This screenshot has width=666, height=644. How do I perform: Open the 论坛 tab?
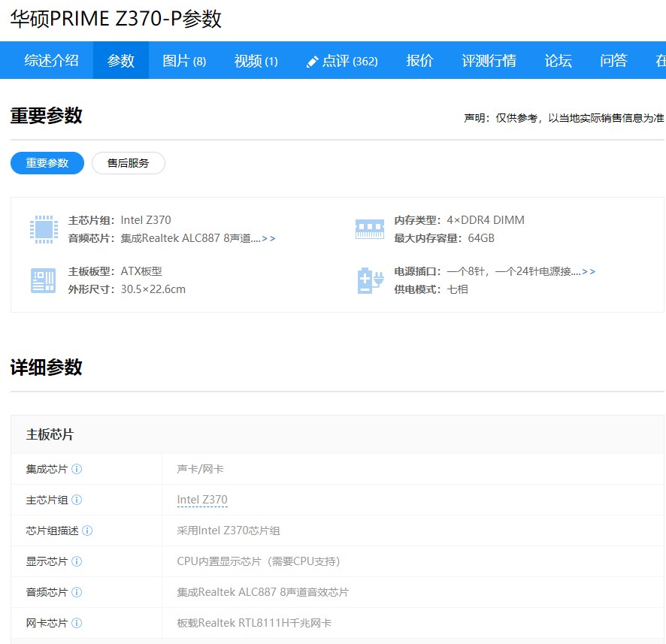(558, 60)
